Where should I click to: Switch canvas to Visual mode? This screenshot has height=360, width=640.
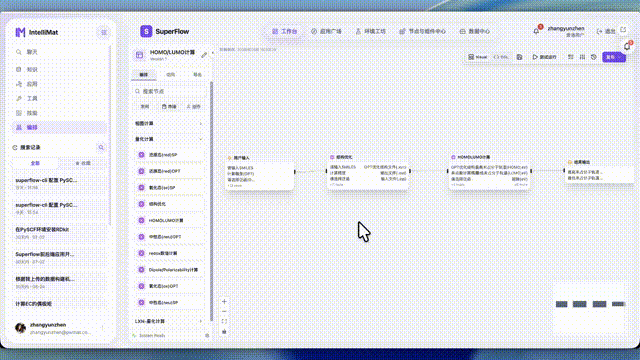tap(477, 57)
